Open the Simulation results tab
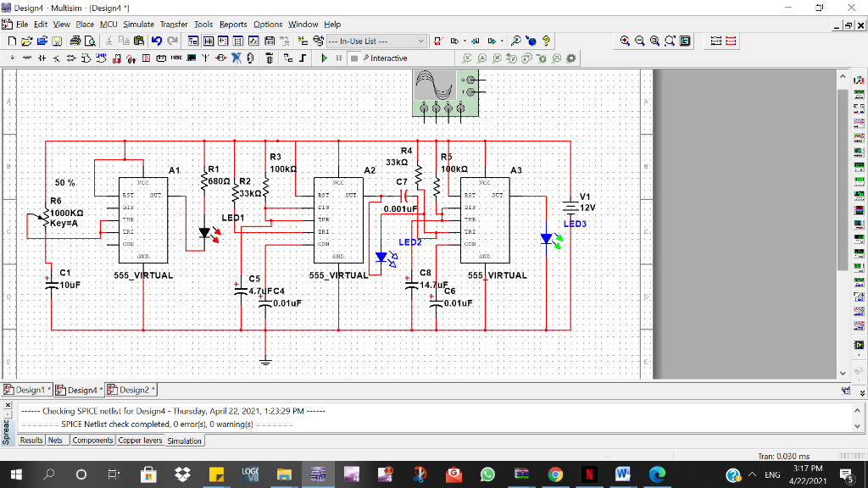Image resolution: width=868 pixels, height=488 pixels. click(184, 440)
